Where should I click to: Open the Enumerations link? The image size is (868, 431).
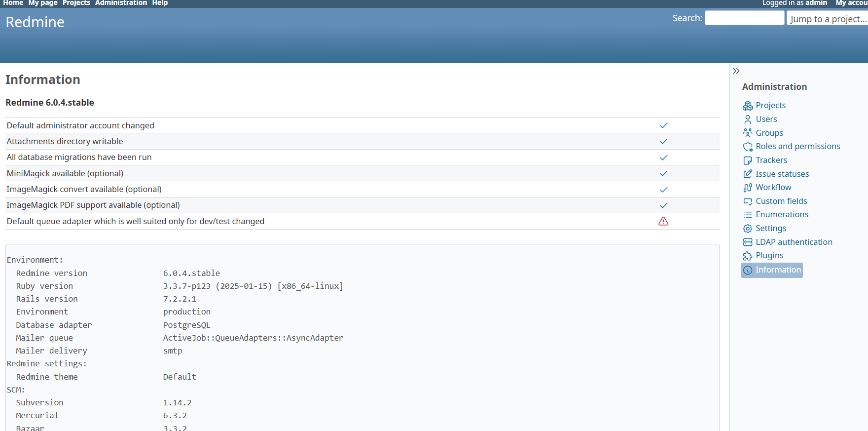click(782, 215)
